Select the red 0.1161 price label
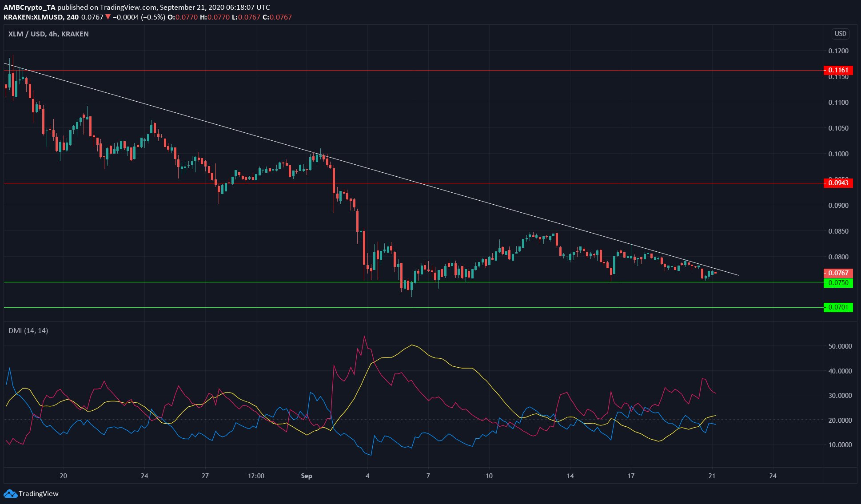Viewport: 861px width, 504px height. click(x=838, y=70)
